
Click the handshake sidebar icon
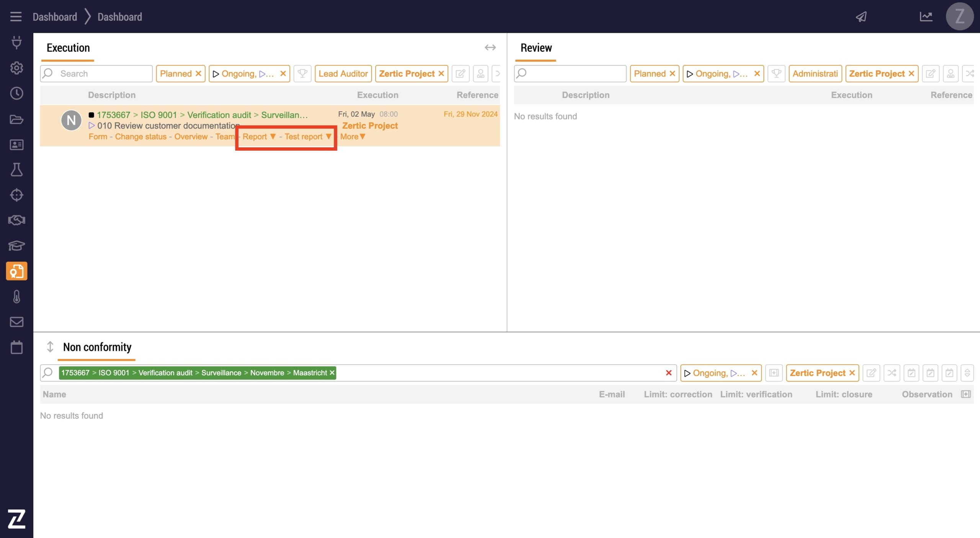pos(16,220)
